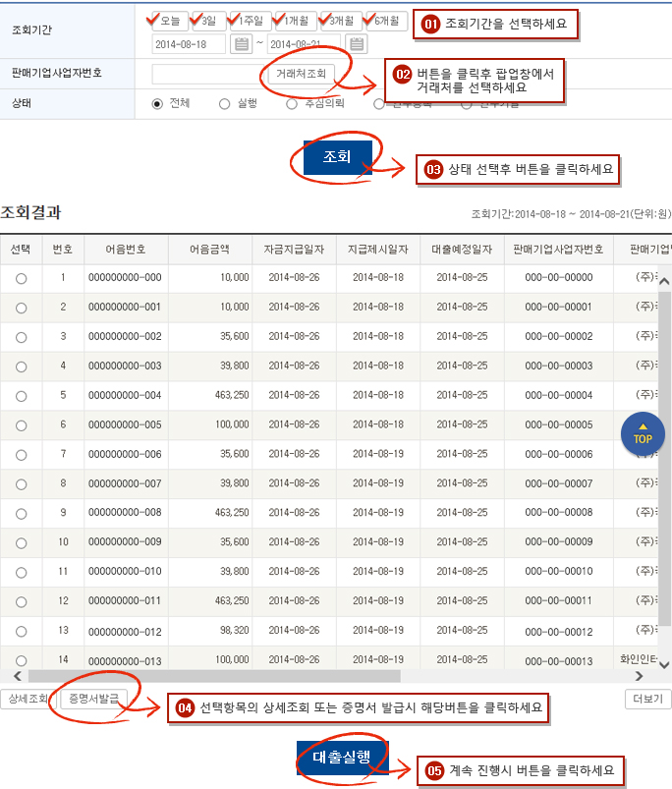This screenshot has height=789, width=672.
Task: Click the vertical scrollbar down arrow
Action: click(x=664, y=664)
